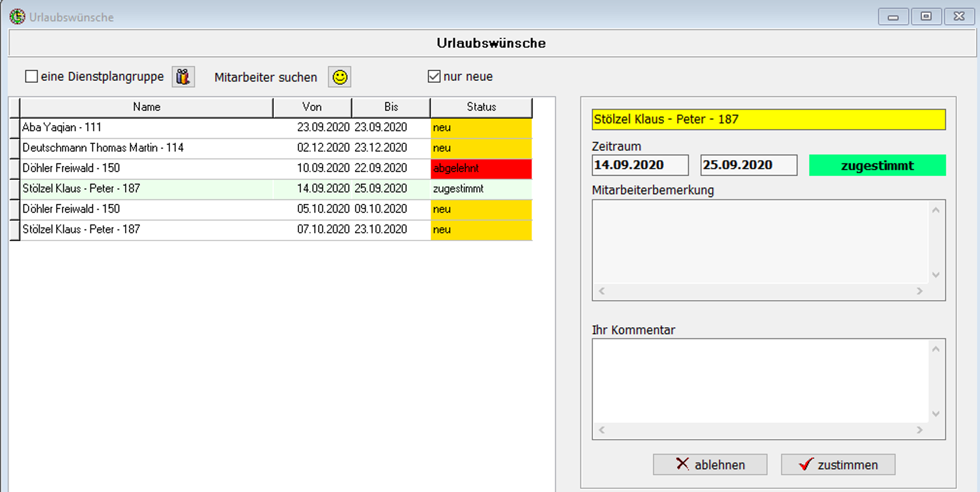Click the Zeitraum end date field 25.09.2020

[x=749, y=165]
